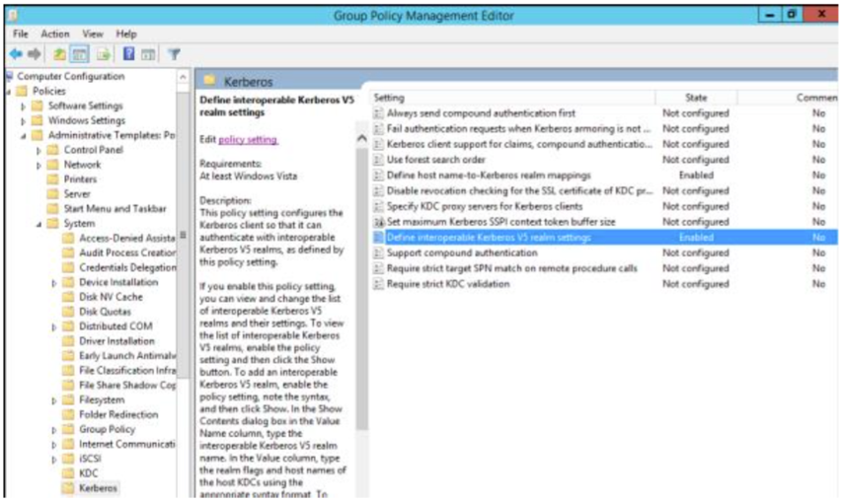This screenshot has height=504, width=844.
Task: Click the Export List toolbar icon
Action: pyautogui.click(x=105, y=54)
